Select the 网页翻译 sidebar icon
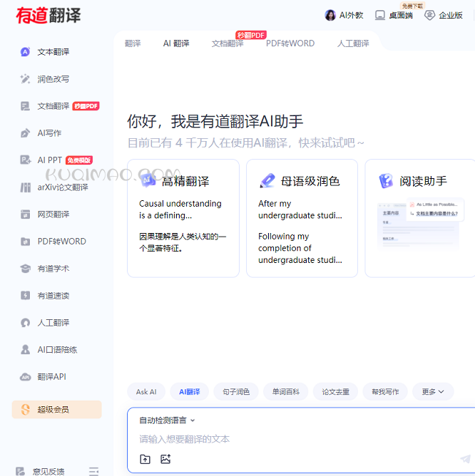Image resolution: width=475 pixels, height=476 pixels. tap(25, 214)
